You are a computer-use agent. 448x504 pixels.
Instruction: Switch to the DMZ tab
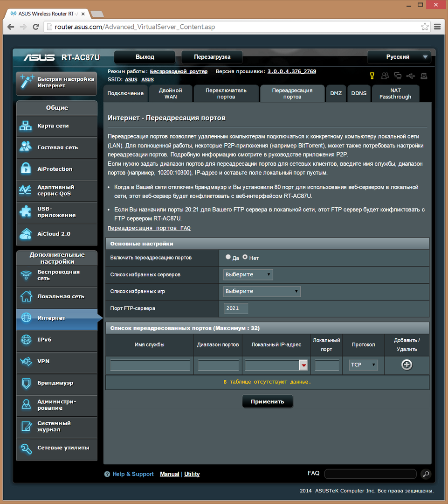336,93
